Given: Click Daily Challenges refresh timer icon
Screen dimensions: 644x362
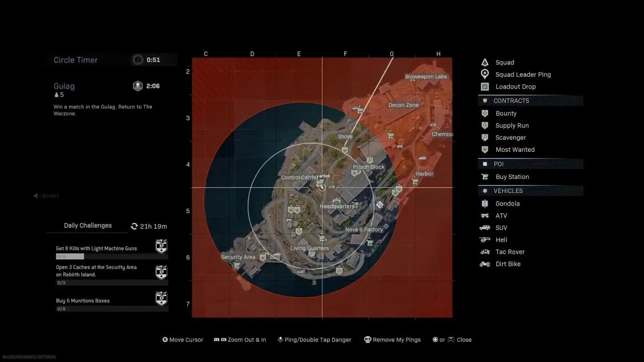Looking at the screenshot, I should coord(134,226).
